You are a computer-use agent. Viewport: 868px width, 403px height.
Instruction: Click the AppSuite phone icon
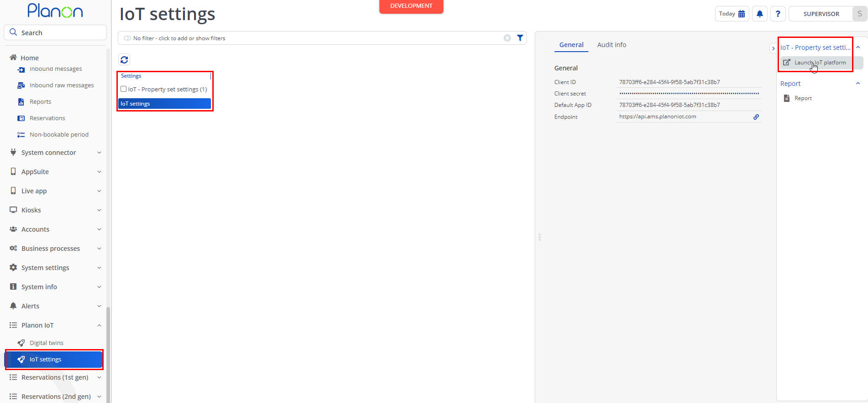(x=13, y=171)
